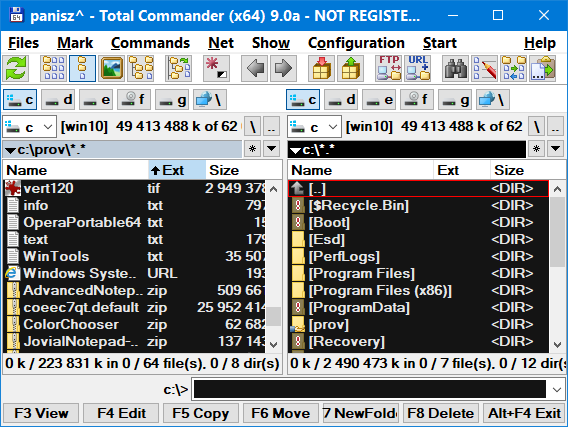Open command line history dropdown

pyautogui.click(x=557, y=390)
